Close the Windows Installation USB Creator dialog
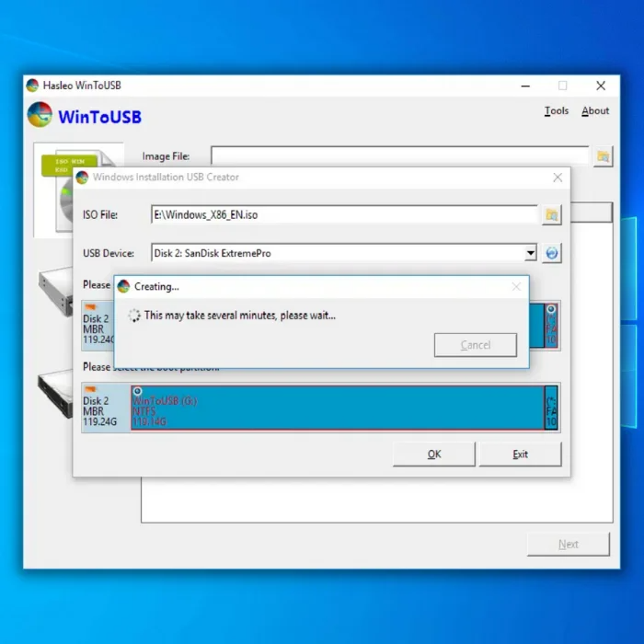 (558, 178)
